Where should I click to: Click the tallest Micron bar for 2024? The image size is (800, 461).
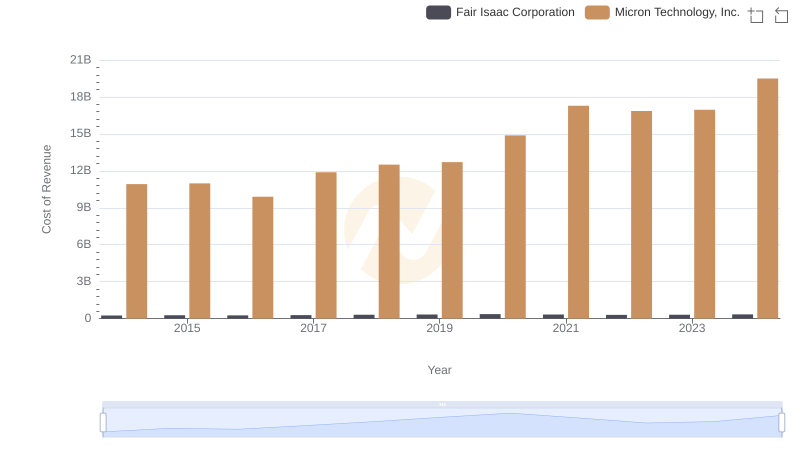768,198
